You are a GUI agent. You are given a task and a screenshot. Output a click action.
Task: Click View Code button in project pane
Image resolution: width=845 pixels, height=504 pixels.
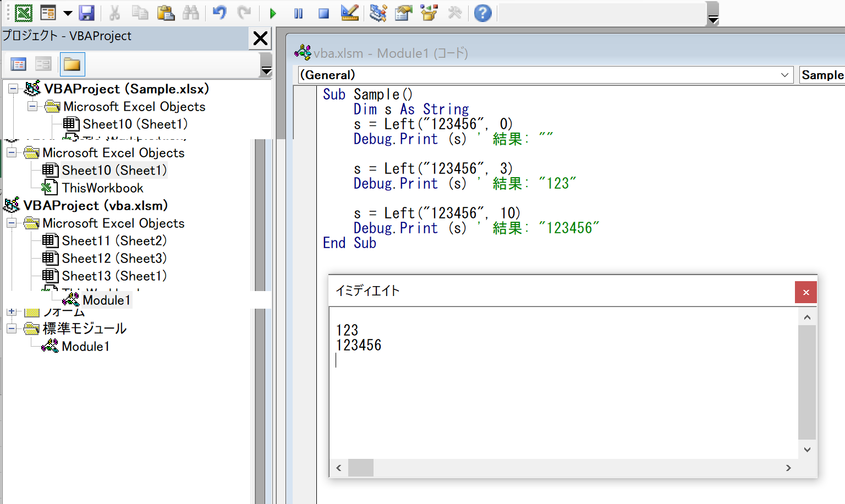point(18,64)
